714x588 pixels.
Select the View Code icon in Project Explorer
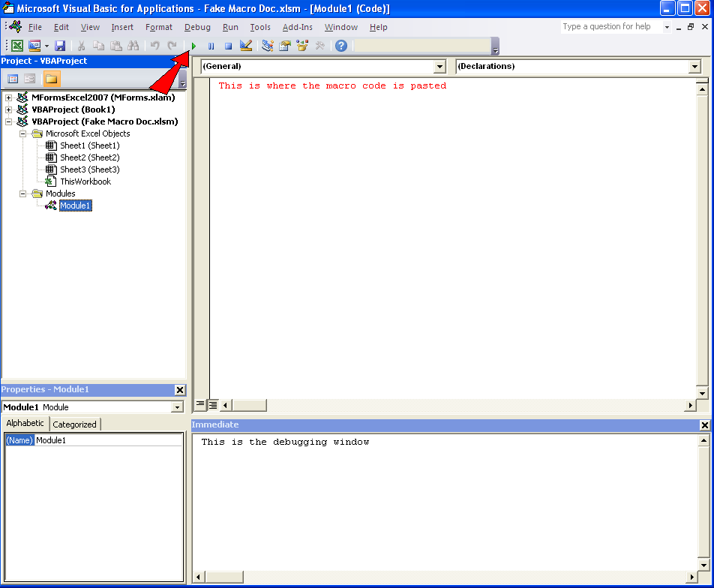click(12, 78)
